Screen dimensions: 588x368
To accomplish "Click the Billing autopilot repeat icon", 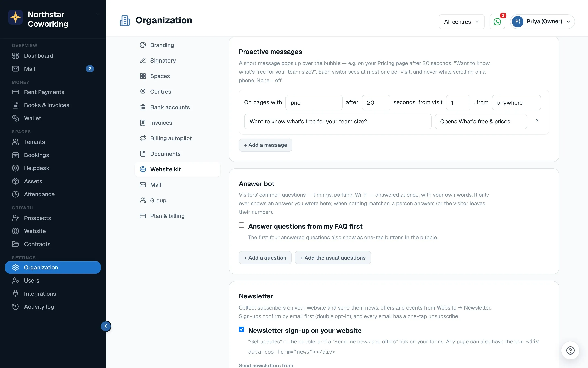I will 143,138.
